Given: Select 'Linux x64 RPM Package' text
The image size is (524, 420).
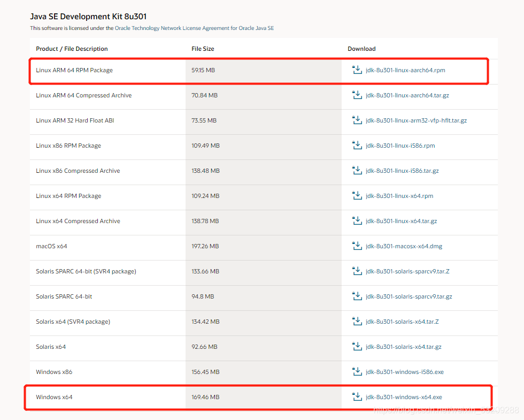Looking at the screenshot, I should coord(68,196).
